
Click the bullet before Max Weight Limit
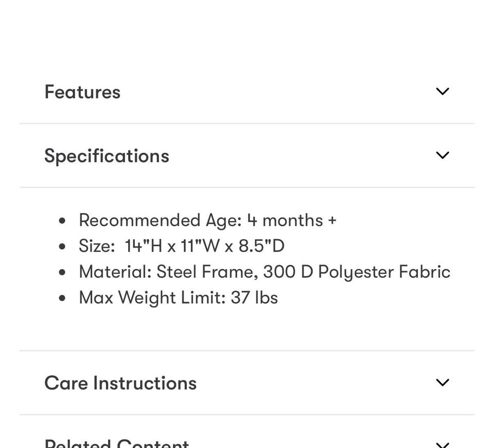[x=62, y=298]
